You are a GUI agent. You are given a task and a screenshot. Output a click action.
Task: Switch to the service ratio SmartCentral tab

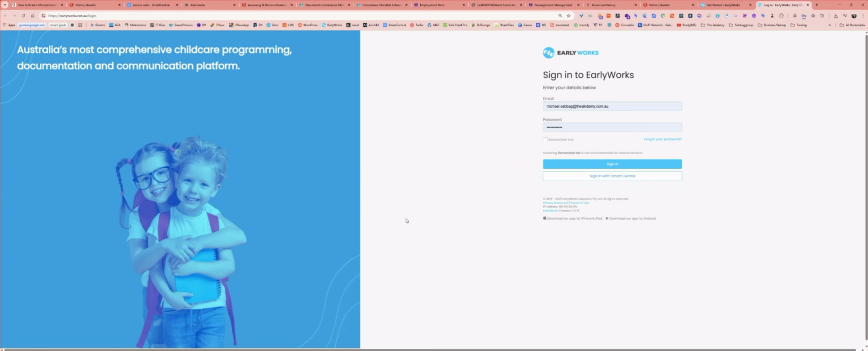tap(152, 5)
